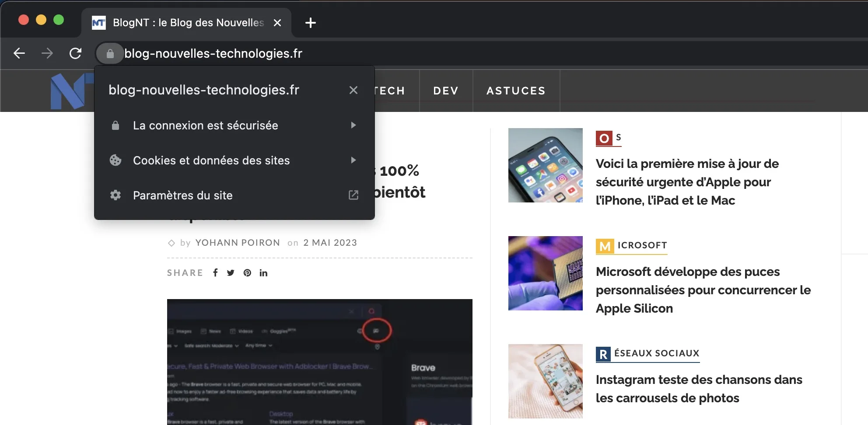The height and width of the screenshot is (425, 868).
Task: Open the phone thumbnail for Instagram article
Action: pyautogui.click(x=546, y=381)
